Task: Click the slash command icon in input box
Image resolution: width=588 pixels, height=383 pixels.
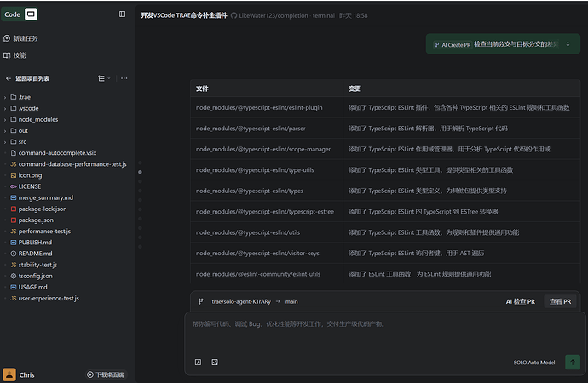Action: coord(199,362)
